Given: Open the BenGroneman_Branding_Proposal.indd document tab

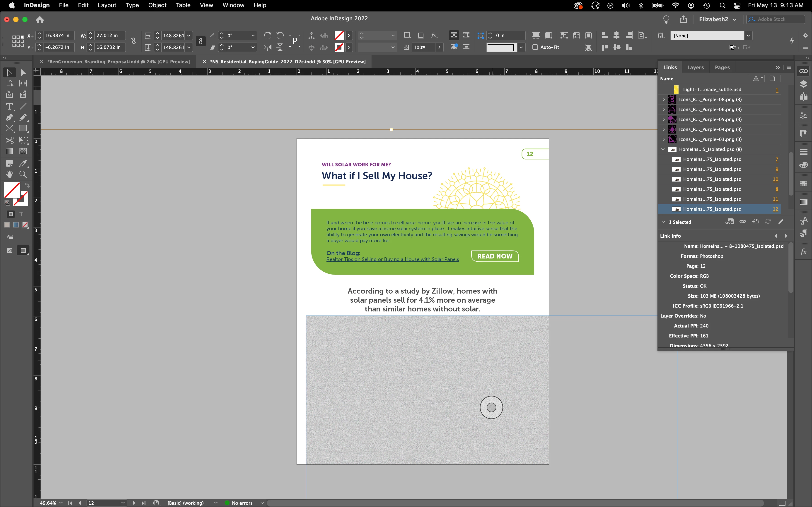Looking at the screenshot, I should click(118, 62).
